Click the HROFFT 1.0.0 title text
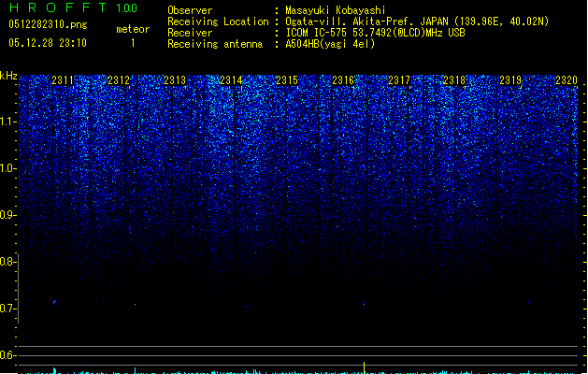Screen dimensions: 588x374 pos(73,7)
